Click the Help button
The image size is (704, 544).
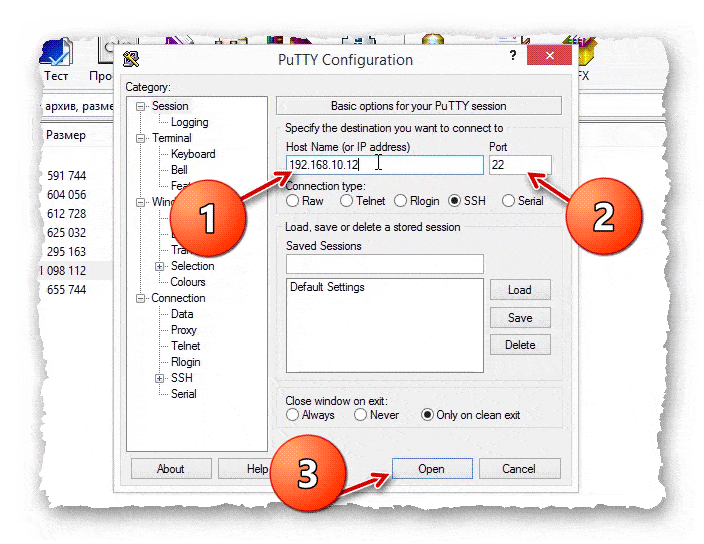click(x=245, y=469)
